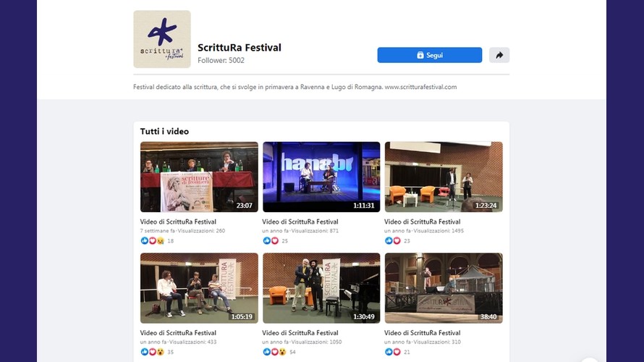Open the ScrittuRa Festival page title
Viewport: 644px width, 362px height.
coord(240,48)
